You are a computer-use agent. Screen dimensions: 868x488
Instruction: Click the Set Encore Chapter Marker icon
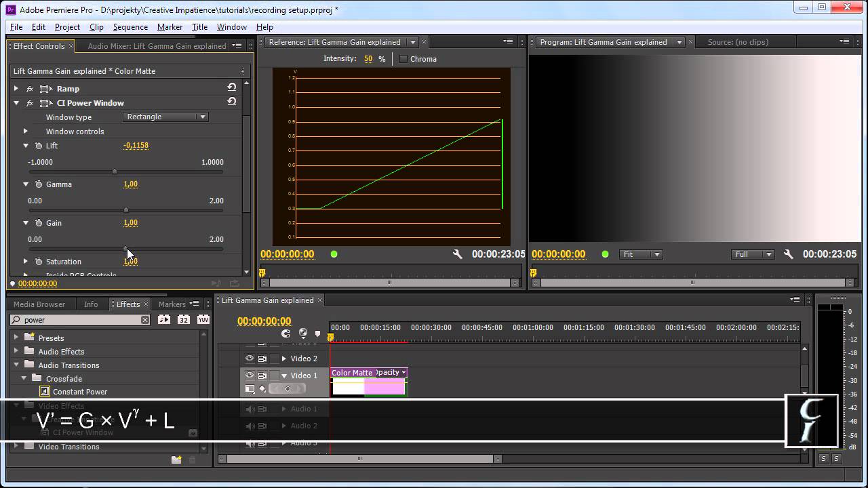point(302,333)
